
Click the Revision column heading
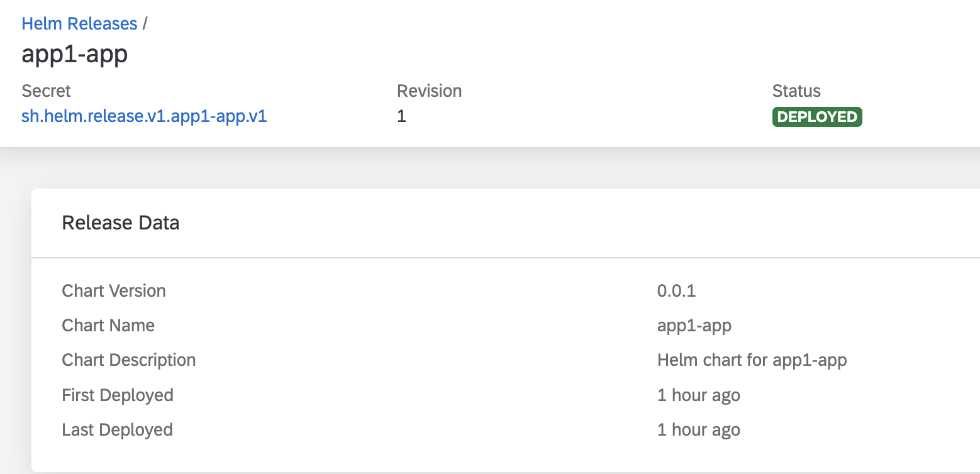(x=429, y=91)
